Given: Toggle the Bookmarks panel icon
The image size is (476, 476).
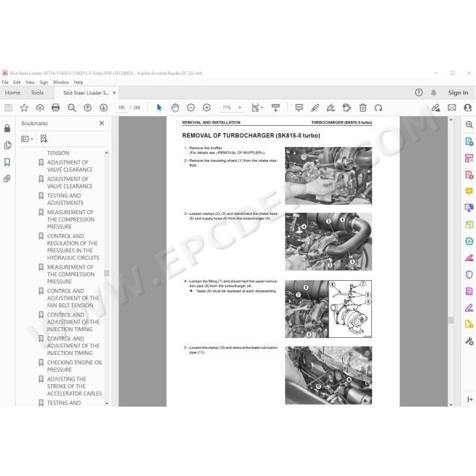Looking at the screenshot, I should click(7, 162).
